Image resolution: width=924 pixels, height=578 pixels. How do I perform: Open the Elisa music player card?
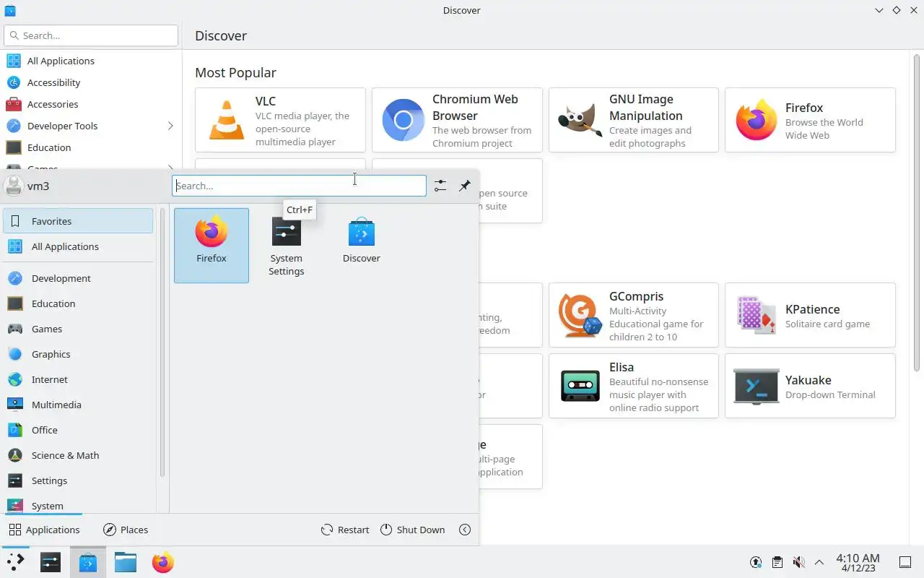pos(634,386)
